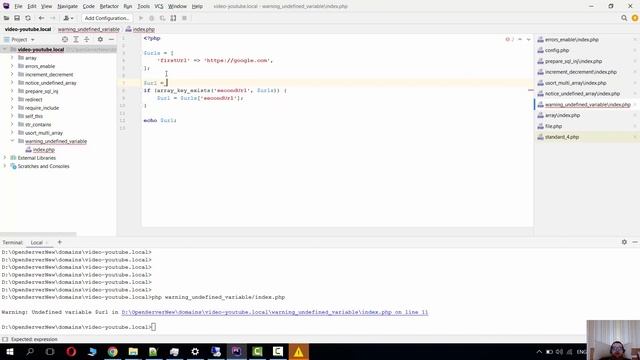Viewport: 640px width, 360px height.
Task: Click the editor error count indicator
Action: (x=509, y=40)
